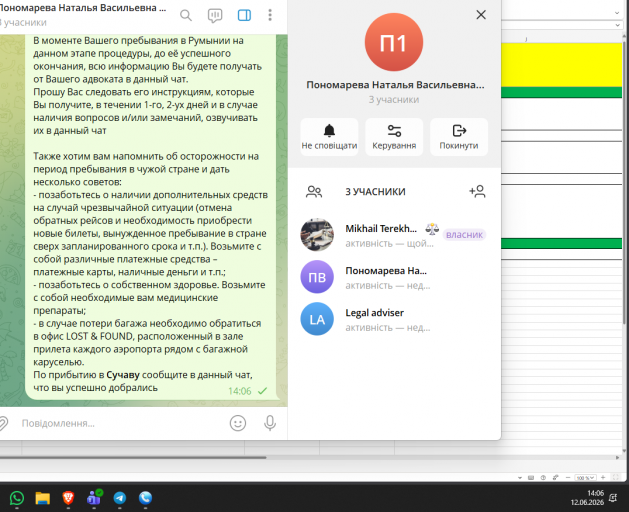The width and height of the screenshot is (629, 512).
Task: Click the group name in the info panel
Action: [x=395, y=85]
